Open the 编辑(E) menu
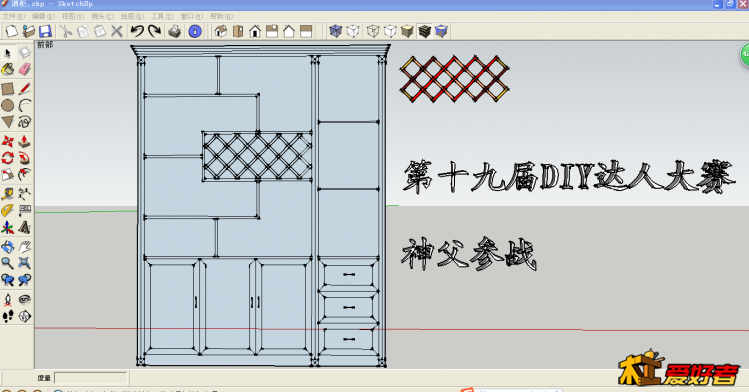The width and height of the screenshot is (749, 392). coord(43,16)
